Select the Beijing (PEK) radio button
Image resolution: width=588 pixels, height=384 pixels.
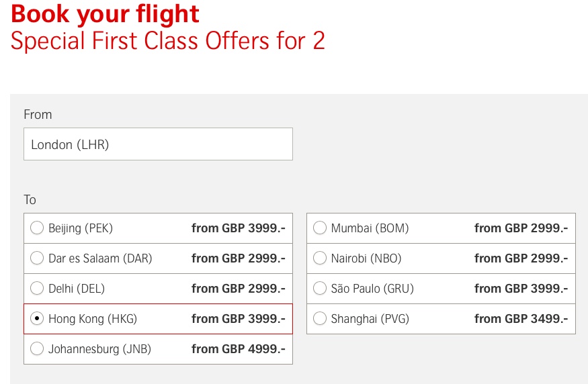[37, 228]
